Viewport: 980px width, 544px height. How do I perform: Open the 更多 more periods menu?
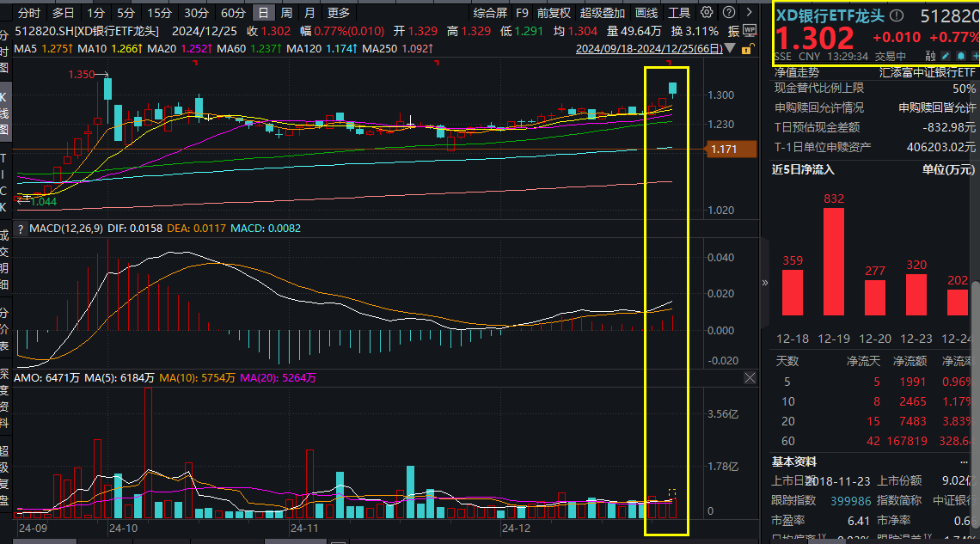(x=339, y=13)
